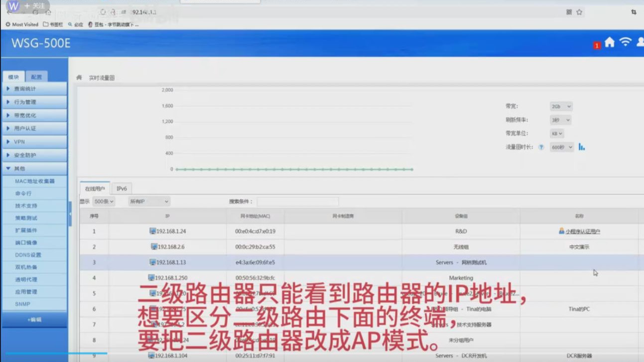
Task: Click the help question-mark icon near 流量图时长
Action: point(540,147)
